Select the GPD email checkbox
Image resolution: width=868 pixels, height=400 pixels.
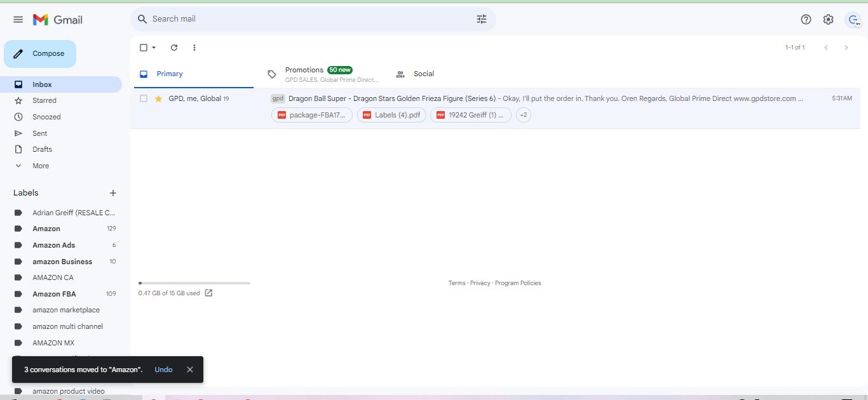click(x=144, y=98)
